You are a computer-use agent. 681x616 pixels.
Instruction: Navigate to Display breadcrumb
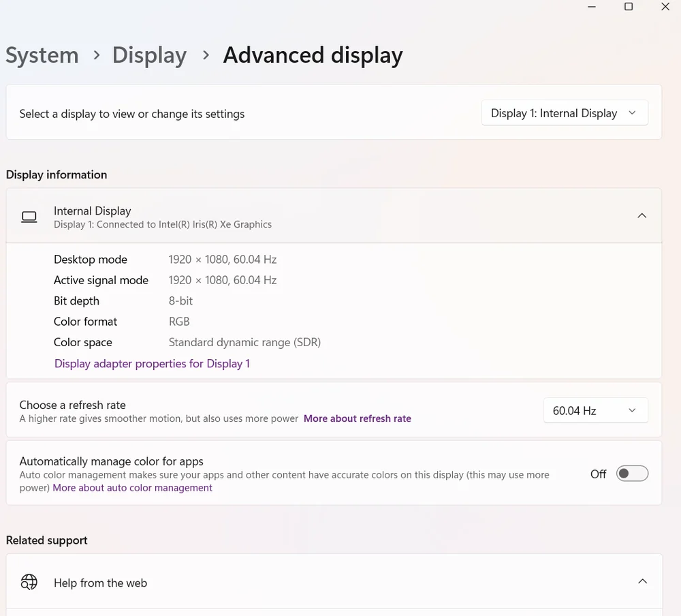pos(149,56)
